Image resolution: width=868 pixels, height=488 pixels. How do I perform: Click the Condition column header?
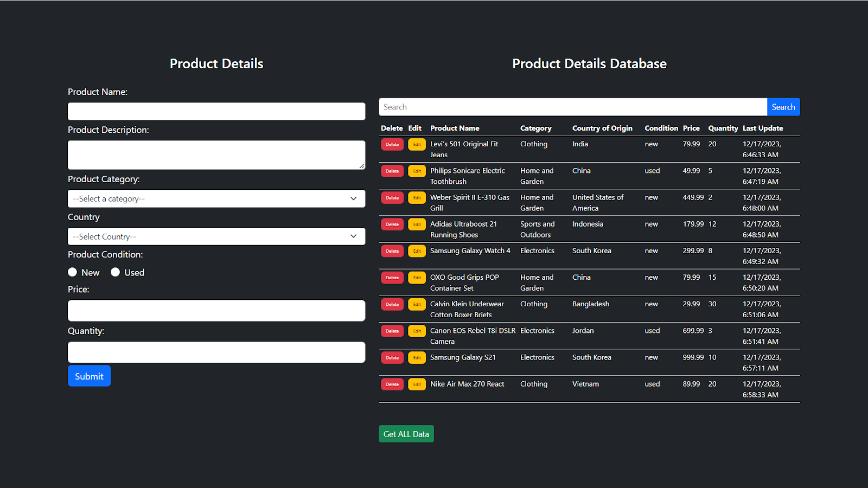coord(661,128)
